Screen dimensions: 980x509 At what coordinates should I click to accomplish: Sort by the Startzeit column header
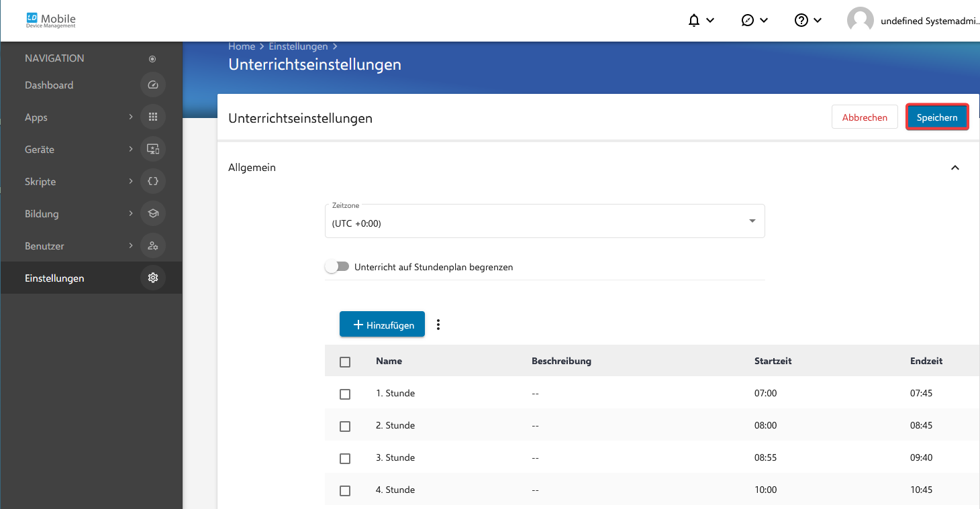pyautogui.click(x=773, y=361)
